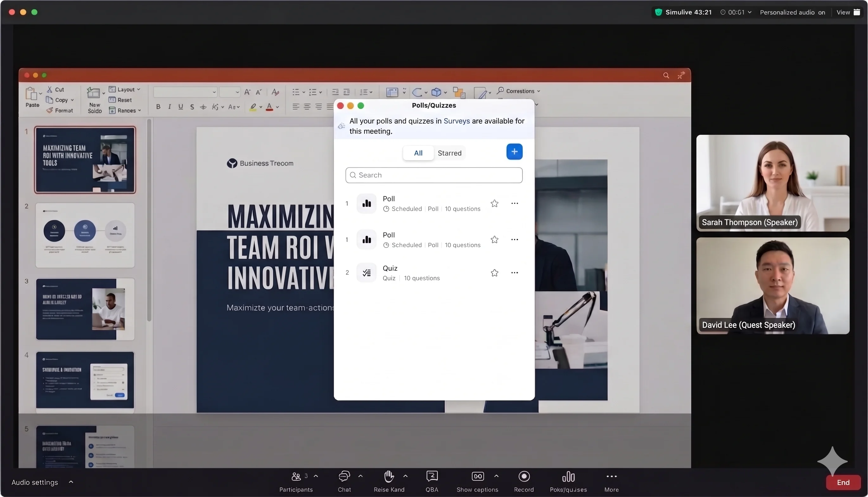Click the Reset slide button
This screenshot has height=497, width=868.
pos(120,100)
